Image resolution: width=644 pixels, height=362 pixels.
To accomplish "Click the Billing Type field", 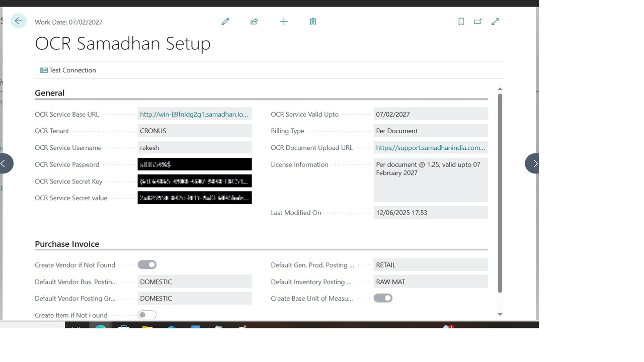I will coord(431,131).
